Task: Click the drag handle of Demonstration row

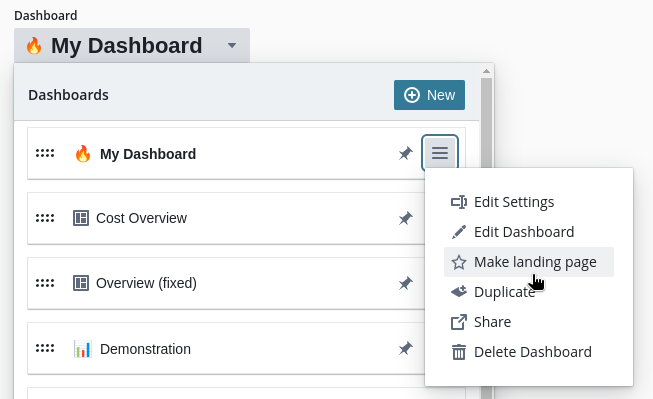Action: (x=45, y=348)
